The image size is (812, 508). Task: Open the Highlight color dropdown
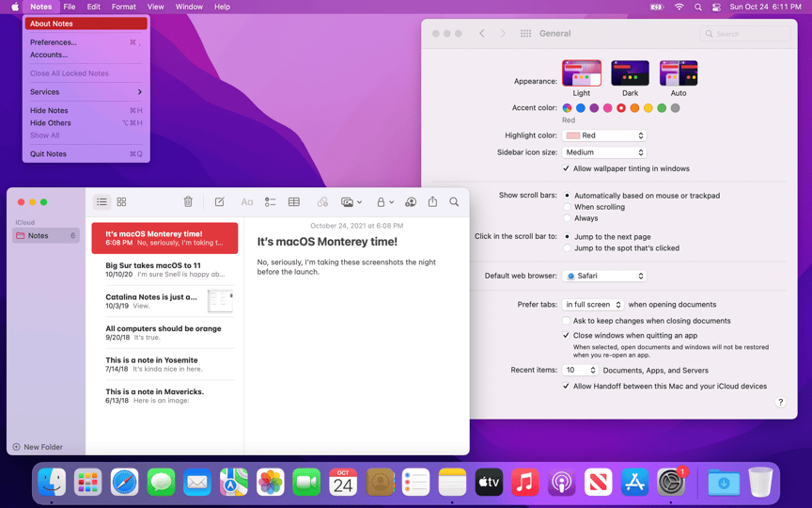pyautogui.click(x=604, y=135)
